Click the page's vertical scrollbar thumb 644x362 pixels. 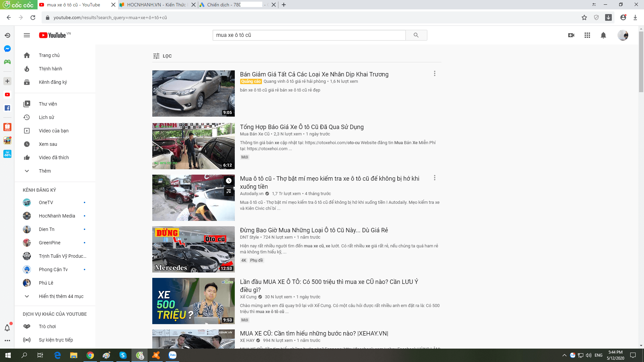(x=641, y=62)
